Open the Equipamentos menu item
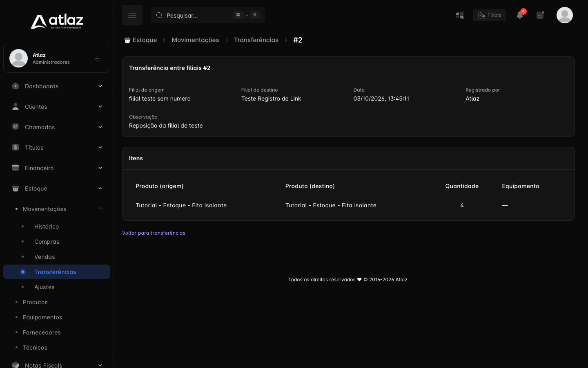The width and height of the screenshot is (588, 368). click(x=42, y=317)
